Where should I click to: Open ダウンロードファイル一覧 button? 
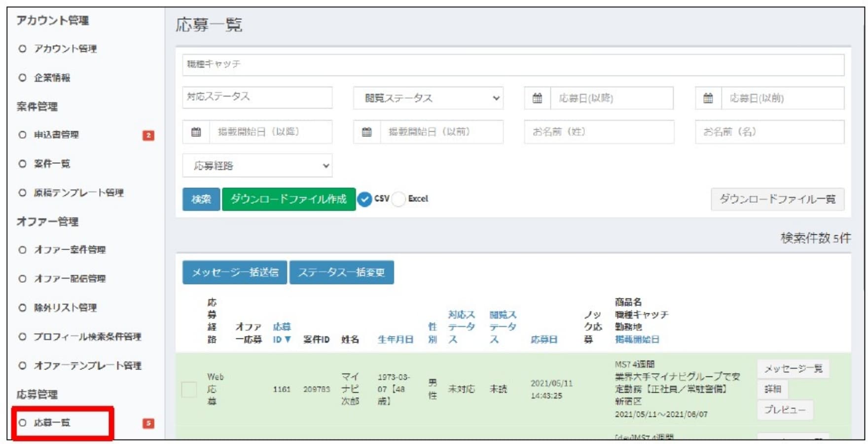click(x=777, y=199)
